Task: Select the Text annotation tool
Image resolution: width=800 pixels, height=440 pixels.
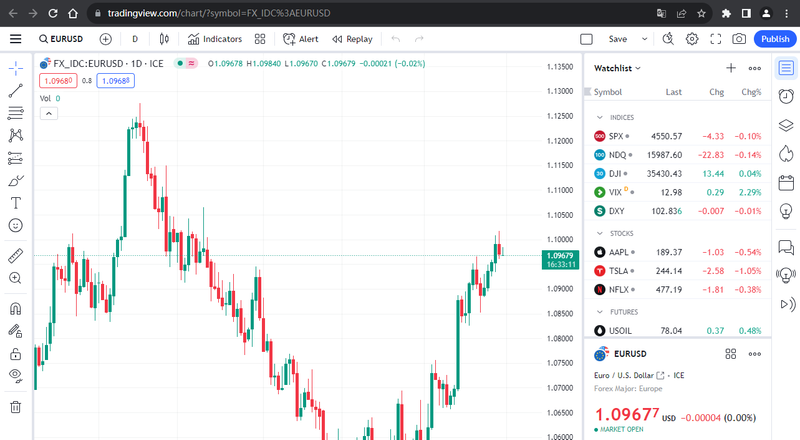Action: tap(16, 203)
